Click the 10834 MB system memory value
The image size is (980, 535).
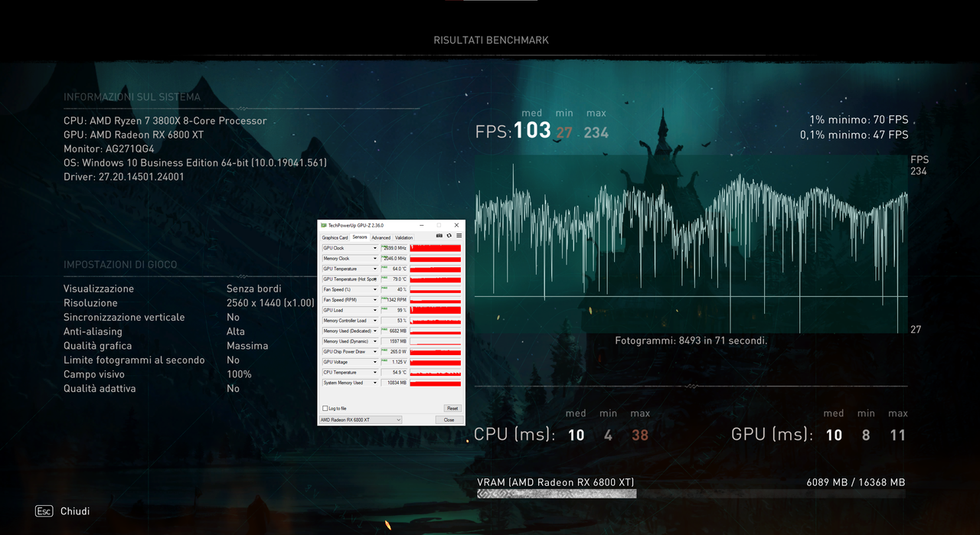pyautogui.click(x=394, y=383)
